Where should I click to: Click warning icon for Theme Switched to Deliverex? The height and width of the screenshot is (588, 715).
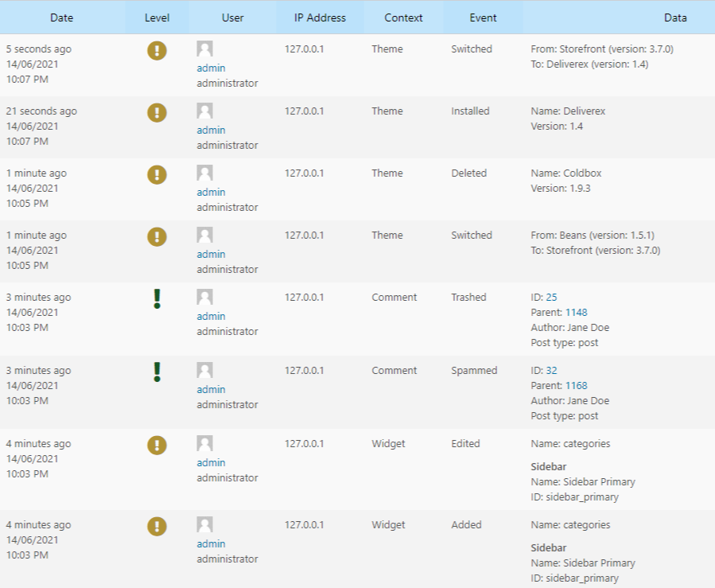[157, 51]
